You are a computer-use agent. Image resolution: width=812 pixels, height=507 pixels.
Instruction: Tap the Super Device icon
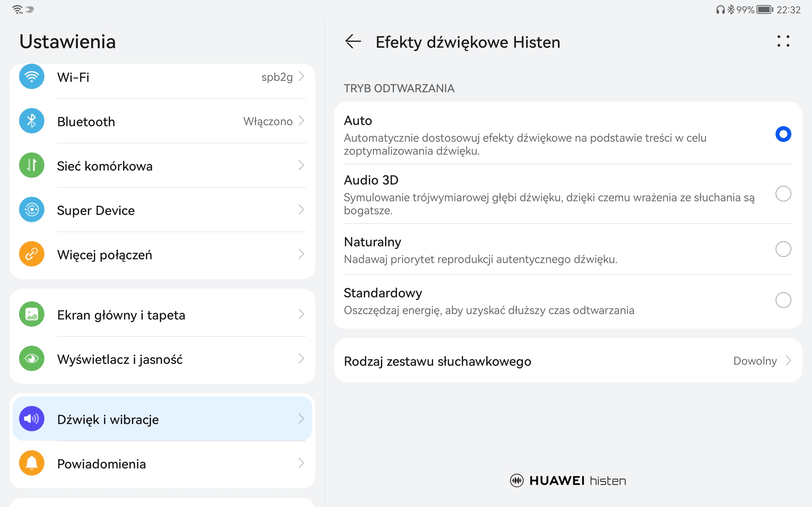click(31, 209)
